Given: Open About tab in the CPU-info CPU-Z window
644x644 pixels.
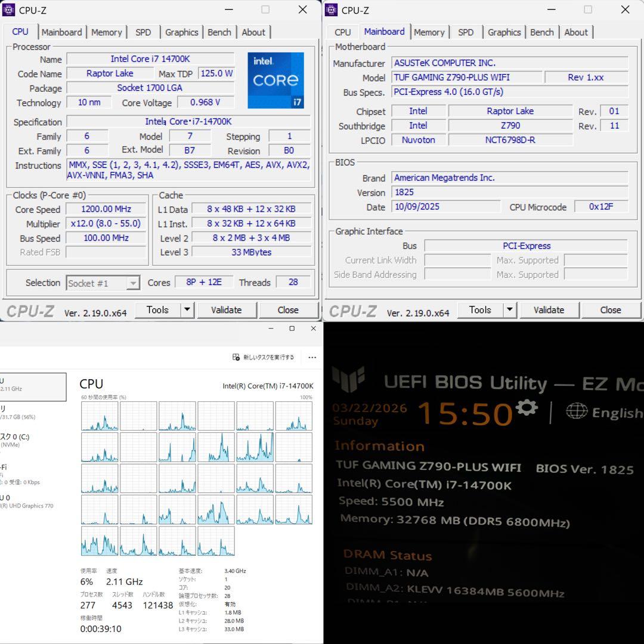Looking at the screenshot, I should coord(253,32).
